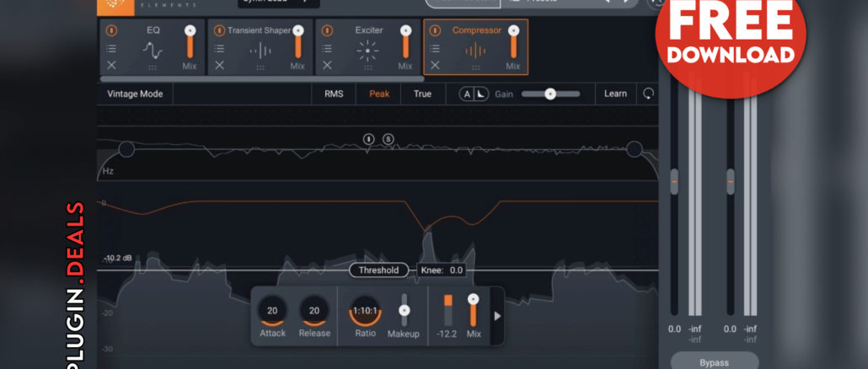Solo the band with the S icon
This screenshot has height=369, width=868.
(388, 139)
